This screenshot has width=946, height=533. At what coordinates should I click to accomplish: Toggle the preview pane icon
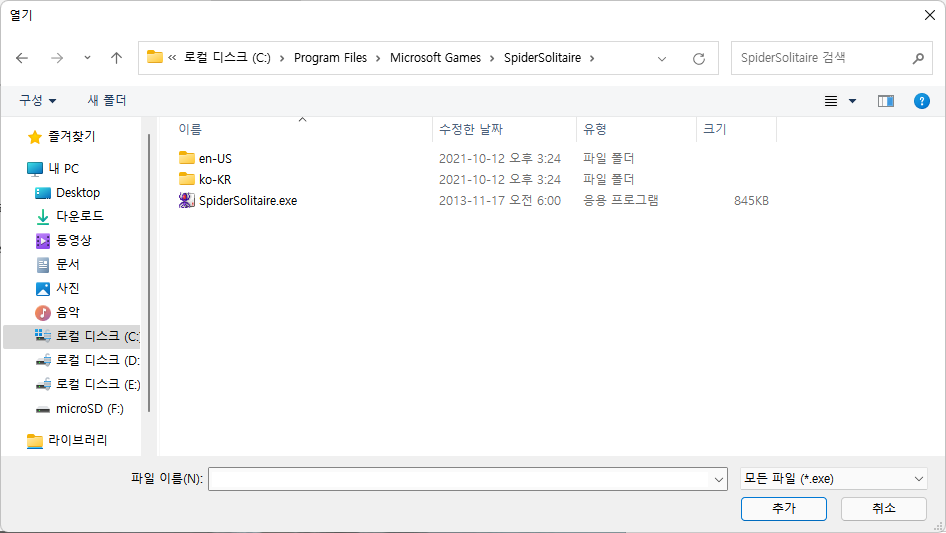(886, 101)
